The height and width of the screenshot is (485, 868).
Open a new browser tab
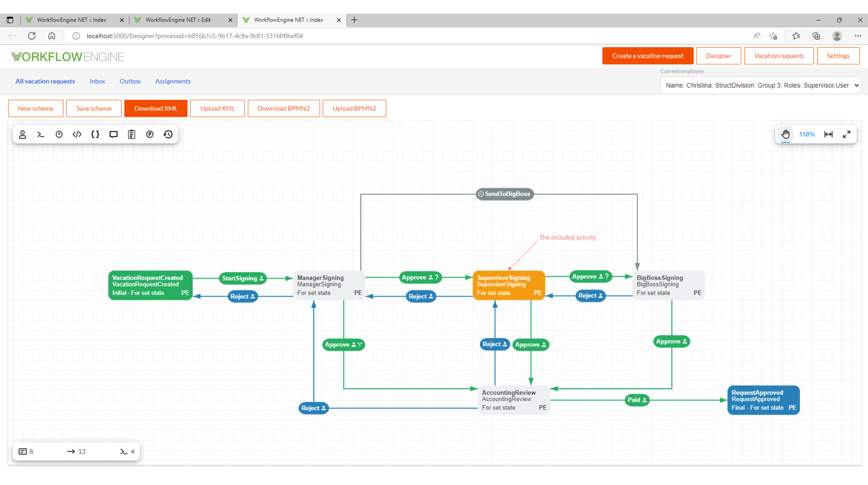[x=354, y=20]
